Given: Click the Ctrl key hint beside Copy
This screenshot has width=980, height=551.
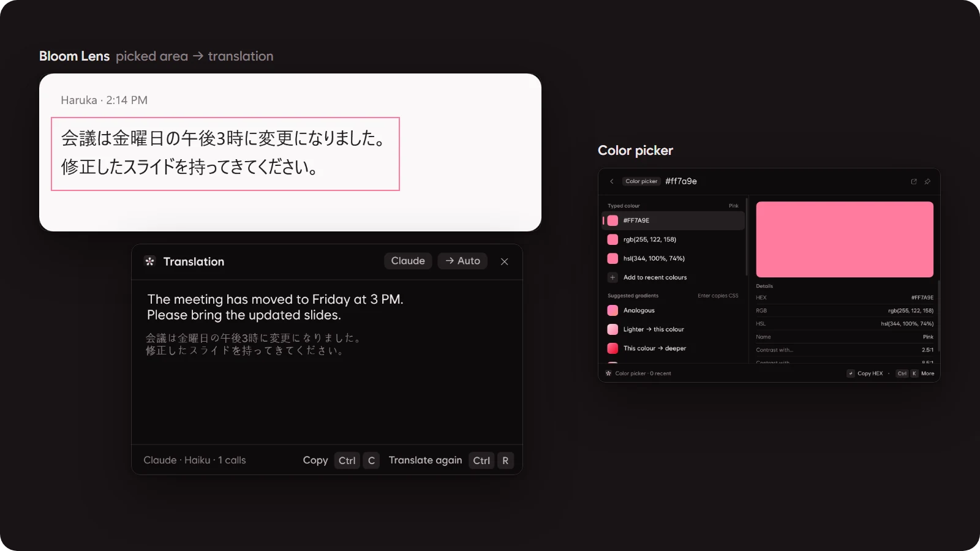Looking at the screenshot, I should (x=347, y=460).
